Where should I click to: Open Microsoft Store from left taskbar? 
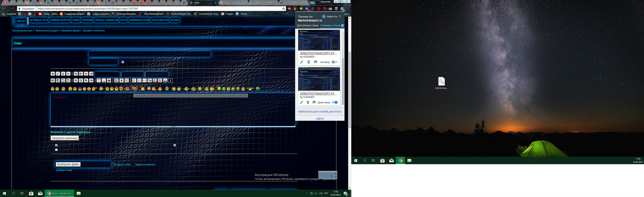point(31,193)
